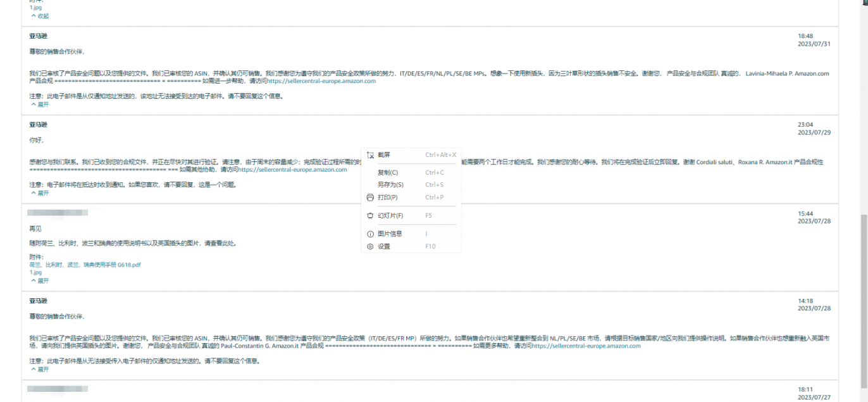Open the sellercentral-europe link in 14:18 message
This screenshot has height=402, width=868.
(x=586, y=346)
